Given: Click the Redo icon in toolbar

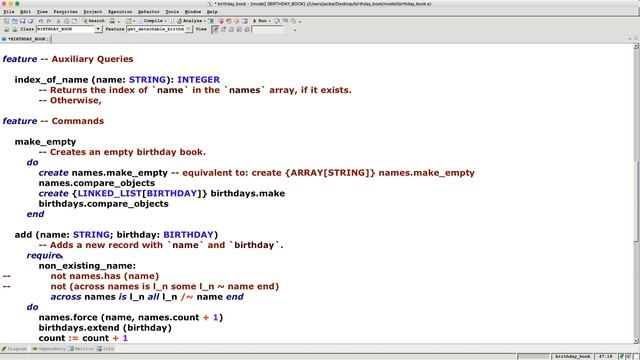Looking at the screenshot, I should pos(49,21).
